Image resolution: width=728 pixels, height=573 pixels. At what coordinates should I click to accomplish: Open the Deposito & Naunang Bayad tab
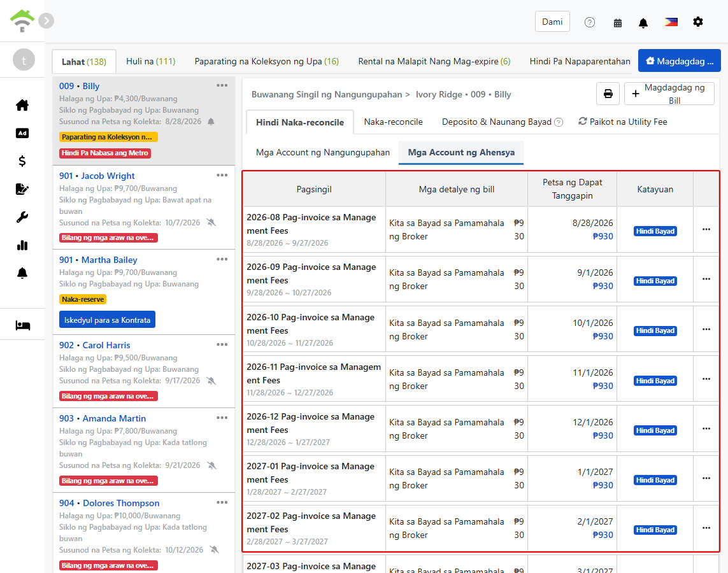click(496, 122)
